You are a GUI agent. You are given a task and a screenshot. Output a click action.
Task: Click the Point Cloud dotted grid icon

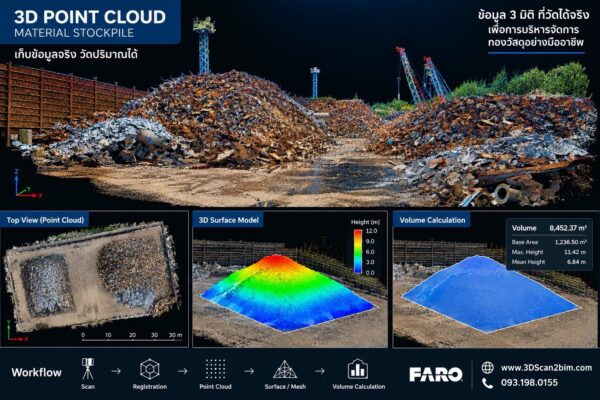[x=215, y=369]
